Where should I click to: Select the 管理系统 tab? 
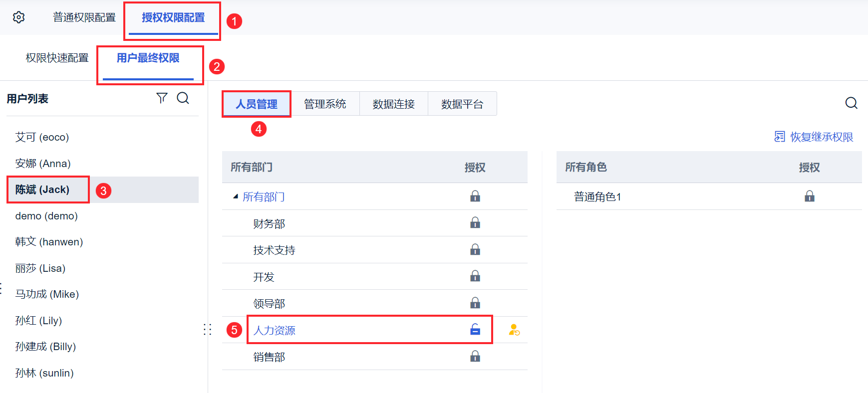(325, 104)
